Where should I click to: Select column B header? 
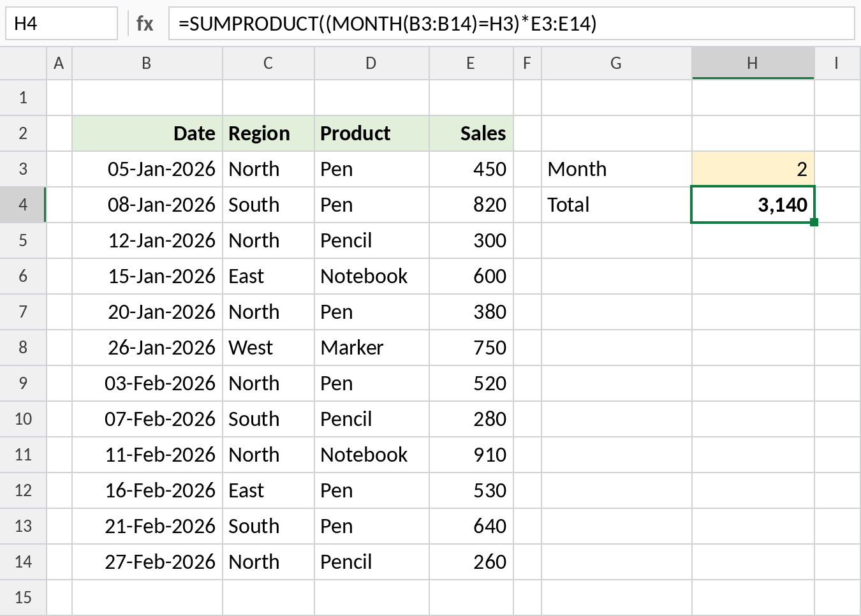[x=147, y=63]
